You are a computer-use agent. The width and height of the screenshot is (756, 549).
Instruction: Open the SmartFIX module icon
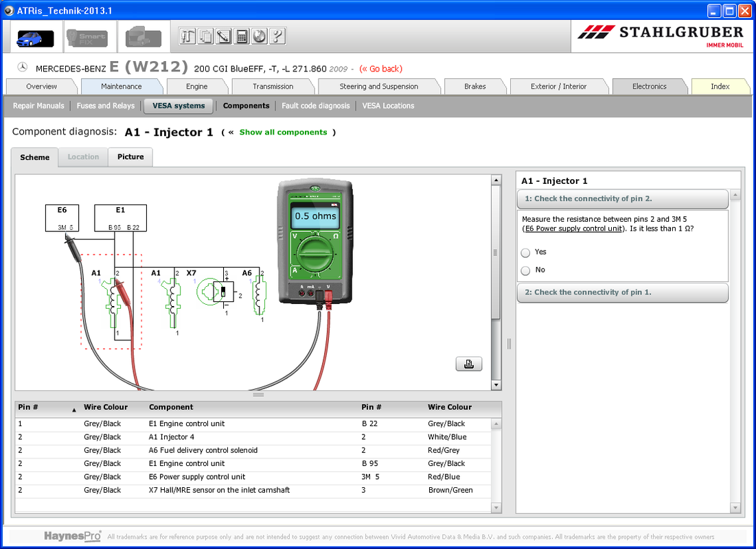click(x=87, y=38)
